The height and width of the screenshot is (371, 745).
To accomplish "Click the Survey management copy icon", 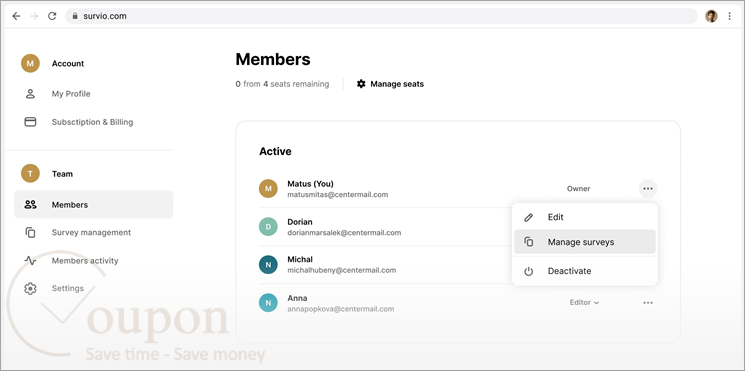I will point(30,232).
